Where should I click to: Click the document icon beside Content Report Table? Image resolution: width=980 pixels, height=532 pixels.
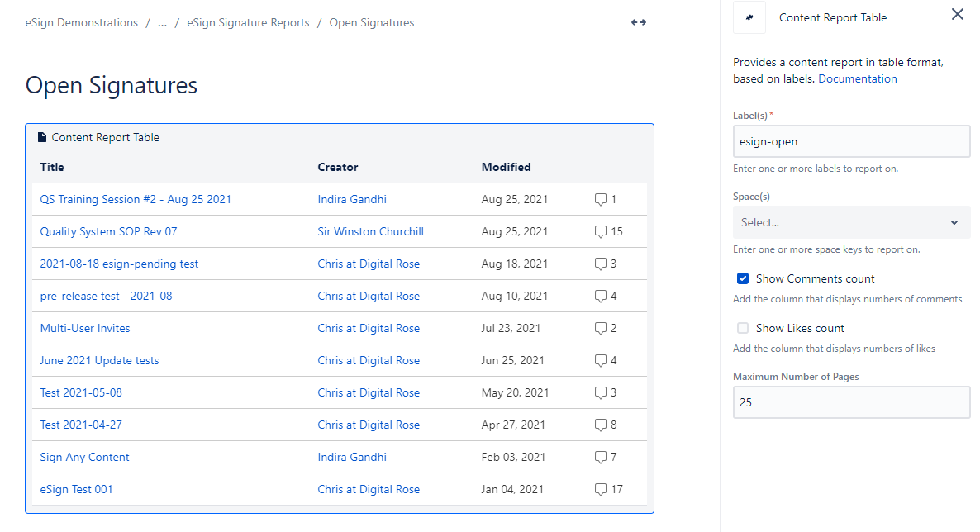[42, 138]
